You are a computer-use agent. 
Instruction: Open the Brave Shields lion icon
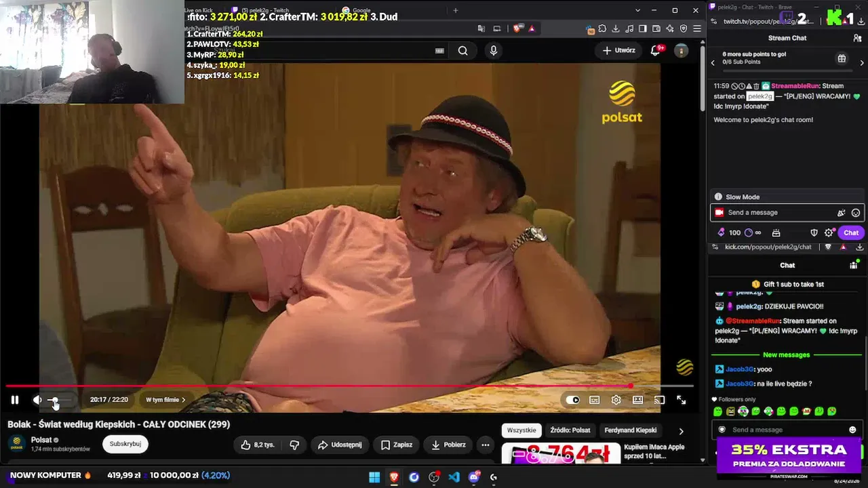click(519, 28)
